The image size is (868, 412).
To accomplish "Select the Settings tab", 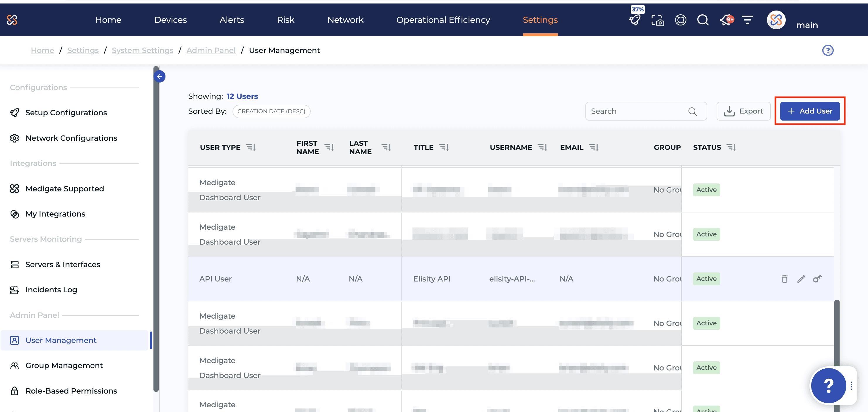I will coord(540,20).
